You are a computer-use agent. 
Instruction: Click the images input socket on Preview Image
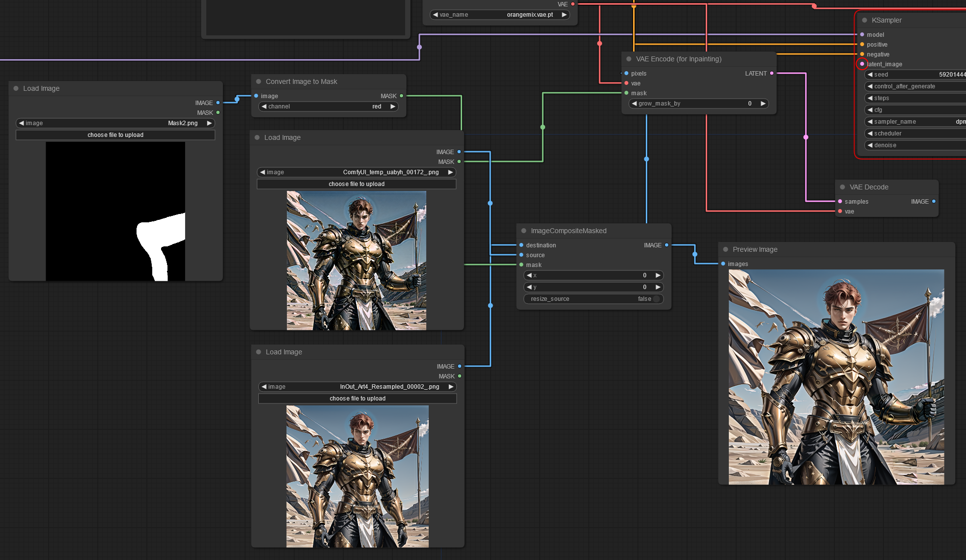pyautogui.click(x=723, y=264)
